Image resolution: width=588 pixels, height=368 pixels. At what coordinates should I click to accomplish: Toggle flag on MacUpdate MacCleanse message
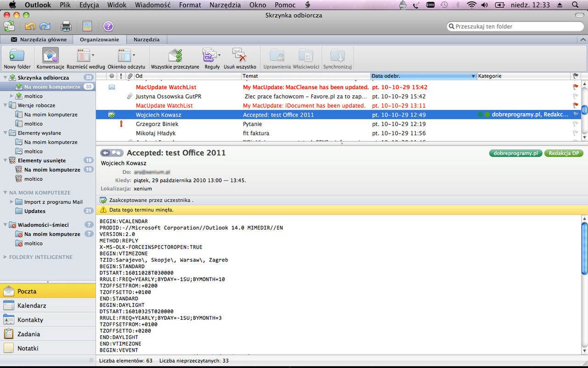576,87
